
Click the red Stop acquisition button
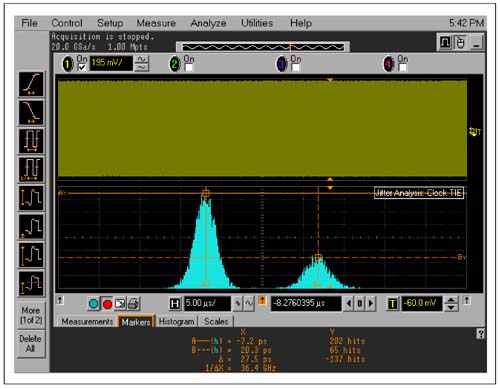point(107,304)
